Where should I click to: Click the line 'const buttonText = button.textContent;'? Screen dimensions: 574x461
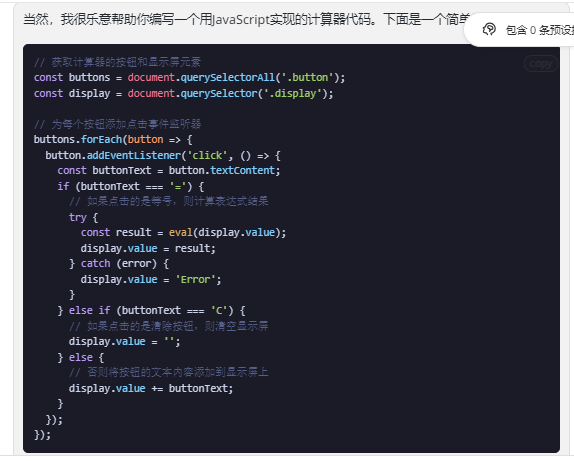click(x=169, y=171)
